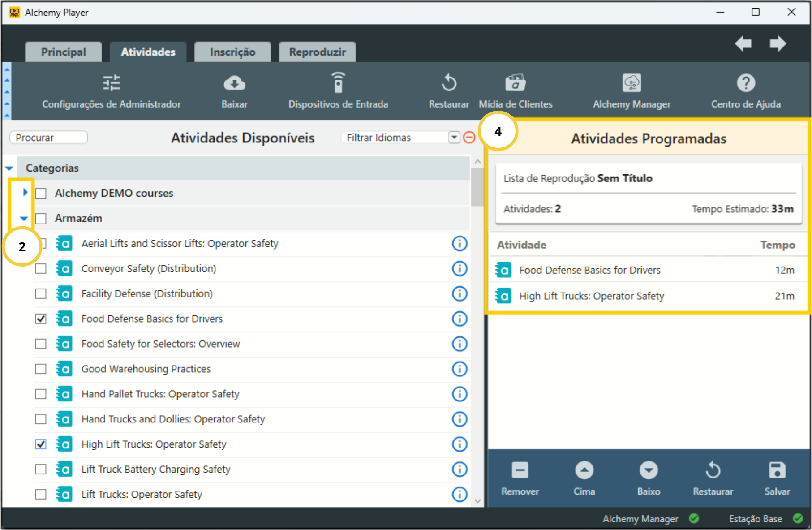Screen dimensions: 812x530
Task: Open Filtrar Idiomas dropdown
Action: [x=454, y=138]
